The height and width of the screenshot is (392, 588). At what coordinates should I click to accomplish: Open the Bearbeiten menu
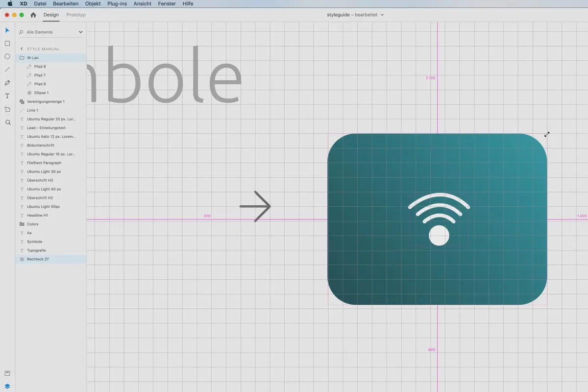point(66,3)
